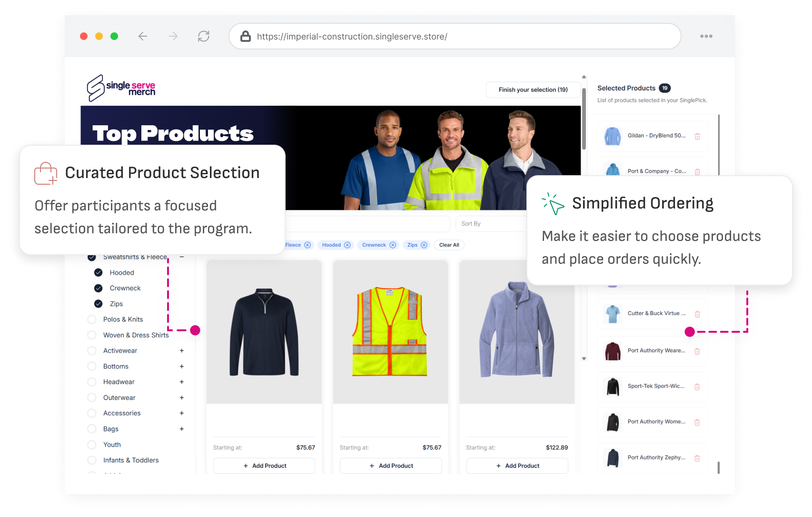Add the blue fleece jacket product

point(517,466)
